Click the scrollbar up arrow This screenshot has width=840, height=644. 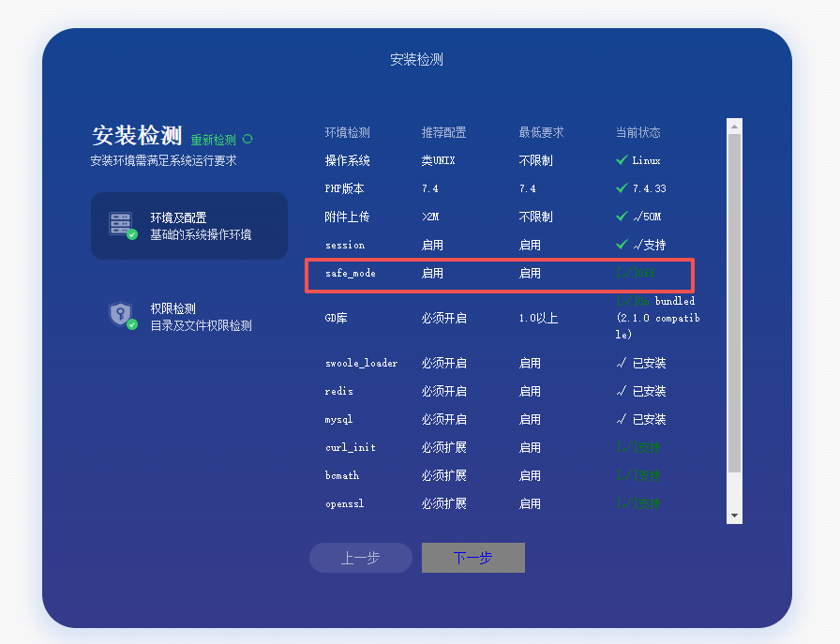coord(734,127)
